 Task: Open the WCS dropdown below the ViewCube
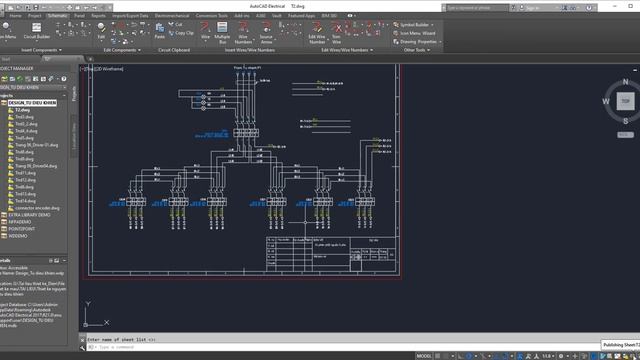click(625, 135)
